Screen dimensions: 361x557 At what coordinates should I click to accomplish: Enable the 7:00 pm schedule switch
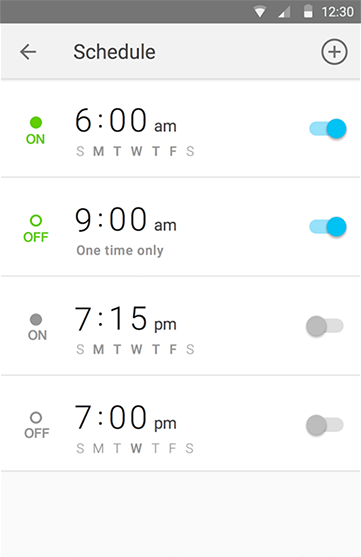click(x=325, y=425)
